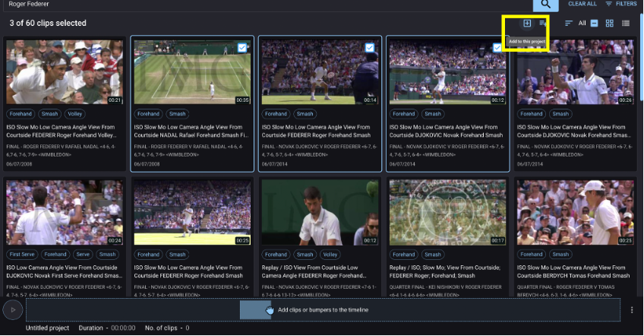Open the Nadal 00:35 clip thumbnail

192,71
